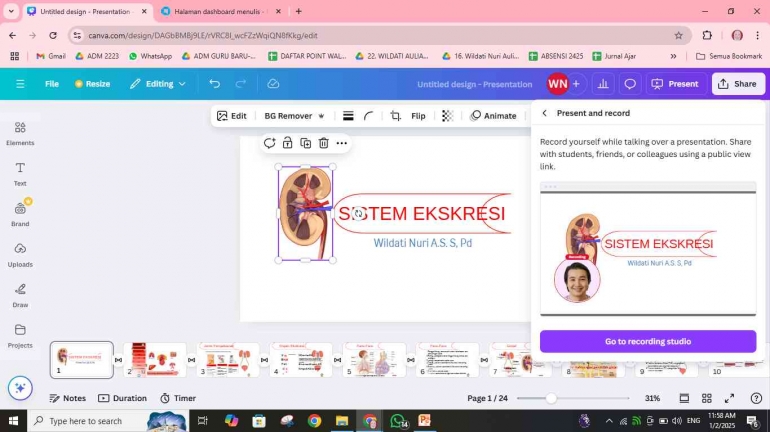Open the comments speech bubble
770x432 pixels.
[630, 84]
